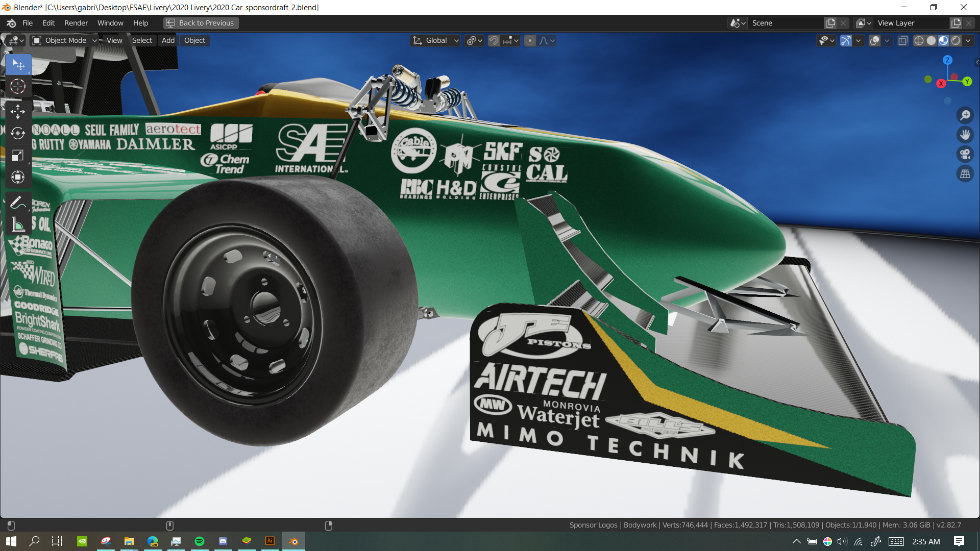Activate the Transform tool

[18, 177]
